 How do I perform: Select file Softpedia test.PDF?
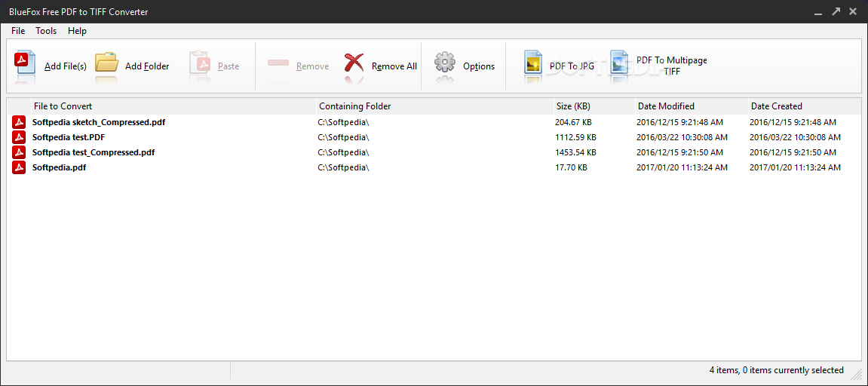point(69,137)
